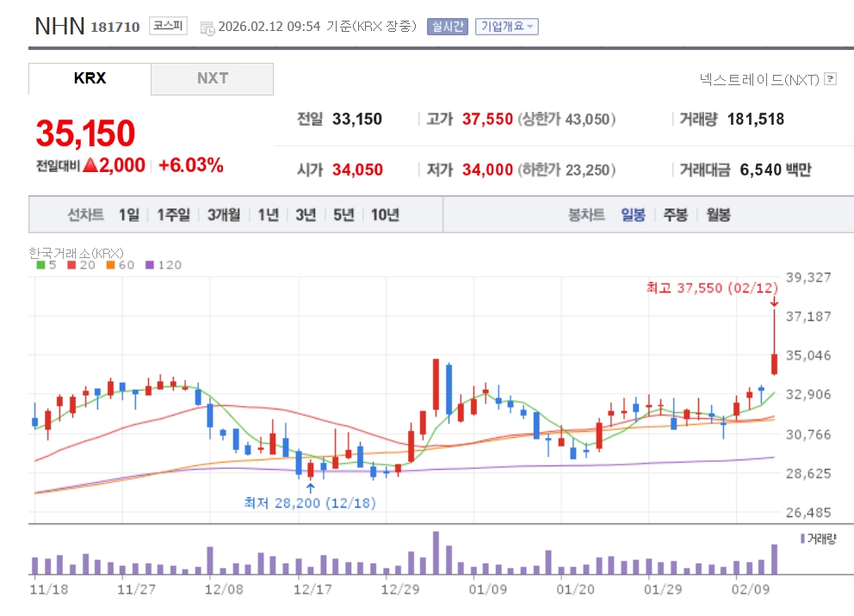Select the 월봉 monthly candle chart
854x616 pixels.
pyautogui.click(x=718, y=215)
